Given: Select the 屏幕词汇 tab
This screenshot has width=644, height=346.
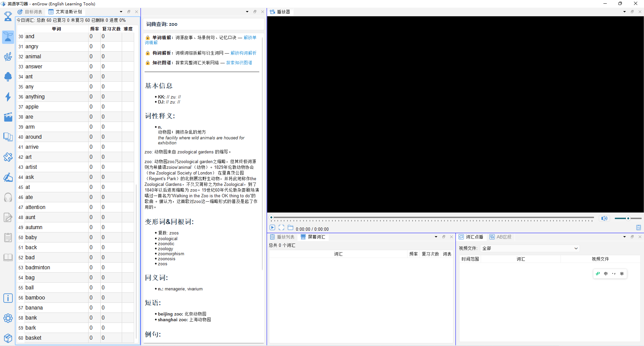Looking at the screenshot, I should 313,237.
